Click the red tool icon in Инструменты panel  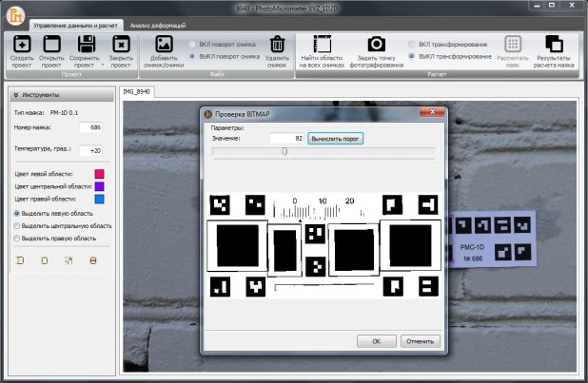coord(93,260)
